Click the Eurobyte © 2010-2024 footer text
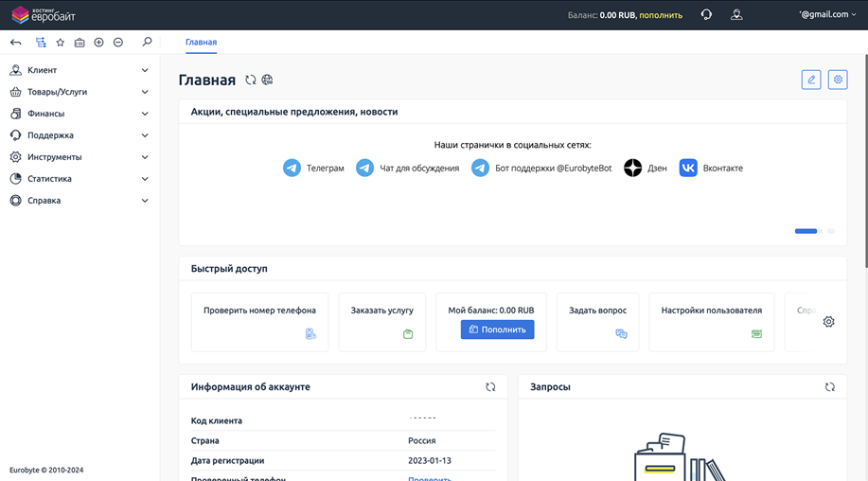The image size is (868, 481). [46, 470]
